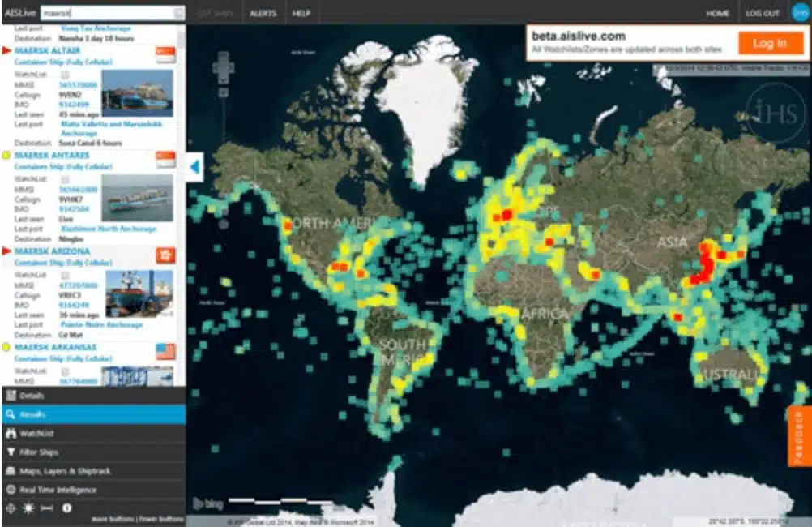812x527 pixels.
Task: Select the Results panel tab
Action: (94, 414)
